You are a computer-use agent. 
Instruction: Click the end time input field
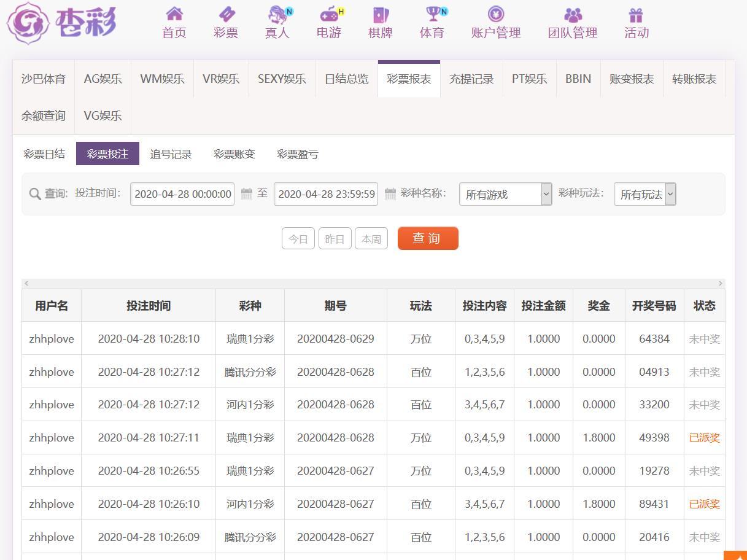326,194
